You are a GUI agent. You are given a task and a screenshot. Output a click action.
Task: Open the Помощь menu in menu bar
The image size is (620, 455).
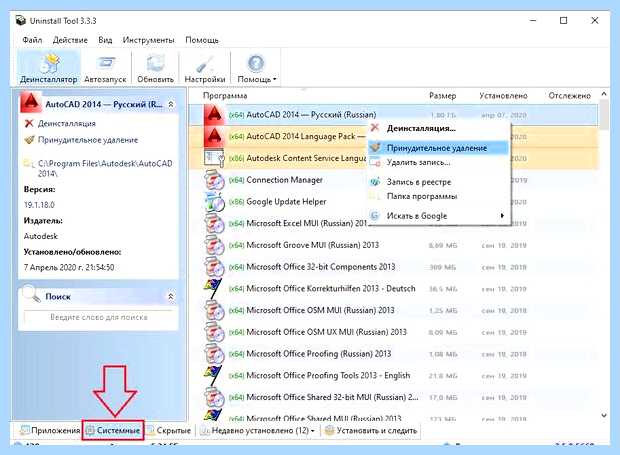[202, 40]
